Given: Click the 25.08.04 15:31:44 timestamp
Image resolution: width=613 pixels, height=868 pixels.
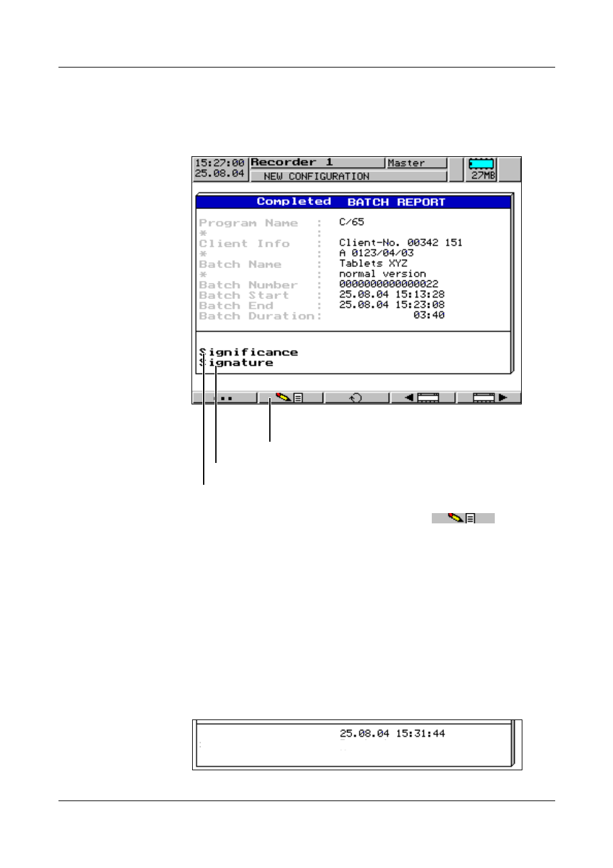Looking at the screenshot, I should click(x=392, y=733).
